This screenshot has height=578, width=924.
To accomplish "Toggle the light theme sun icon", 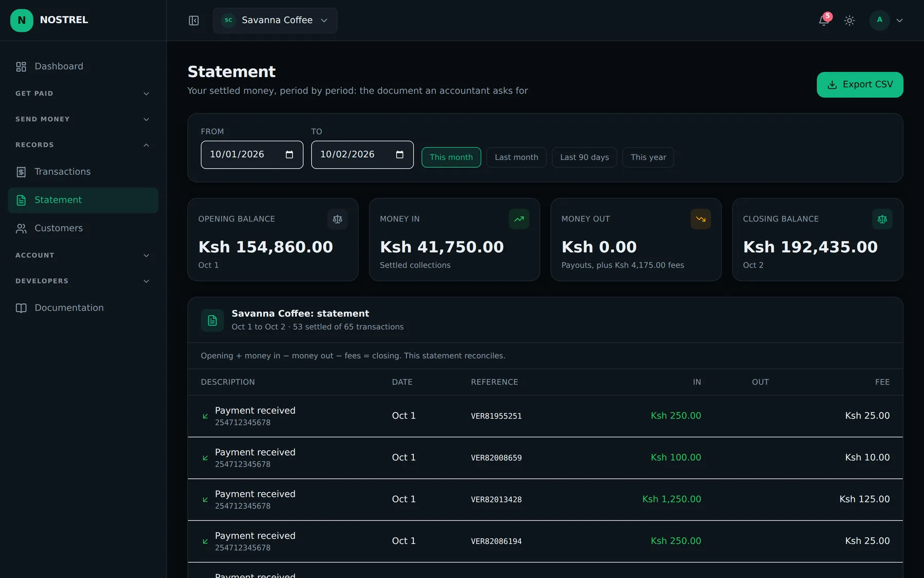I will click(x=850, y=21).
